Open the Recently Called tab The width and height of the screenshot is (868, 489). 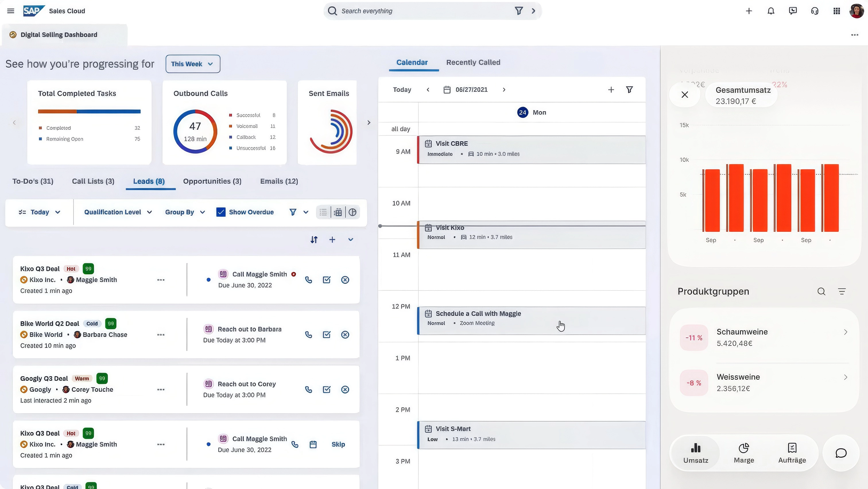[x=473, y=62]
